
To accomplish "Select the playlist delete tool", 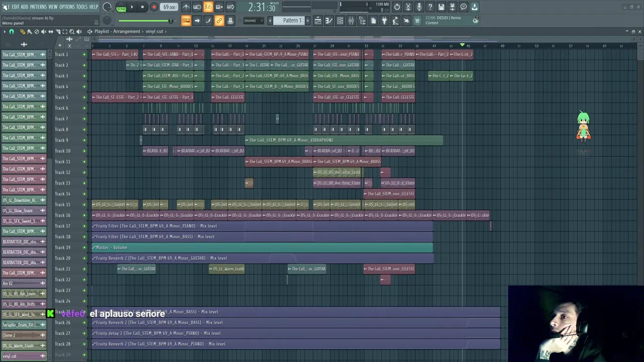I will (x=37, y=32).
